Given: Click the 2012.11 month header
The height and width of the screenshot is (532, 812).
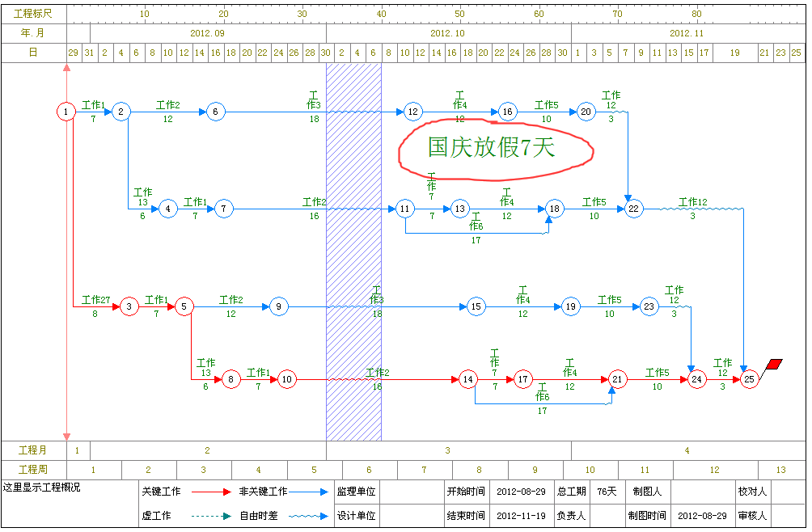Looking at the screenshot, I should (x=687, y=33).
